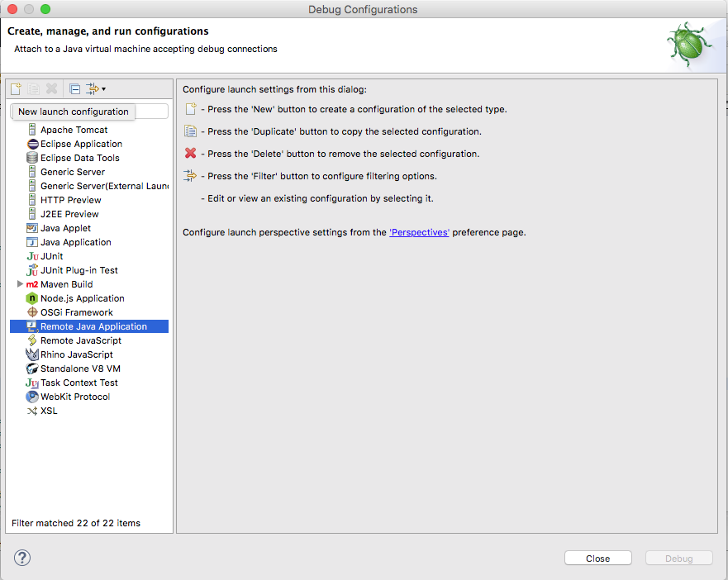Select Remote Java Application in list
The width and height of the screenshot is (728, 580).
point(93,326)
